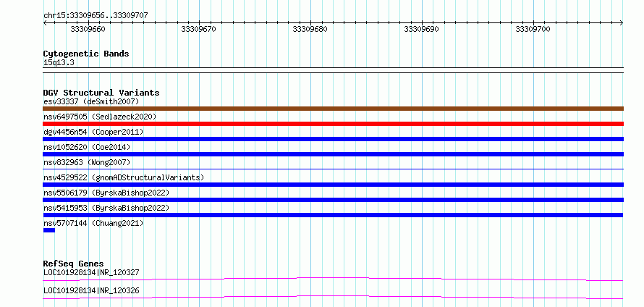The image size is (644, 307).
Task: Select the magenta NR_120327 gene track line
Action: (333, 279)
